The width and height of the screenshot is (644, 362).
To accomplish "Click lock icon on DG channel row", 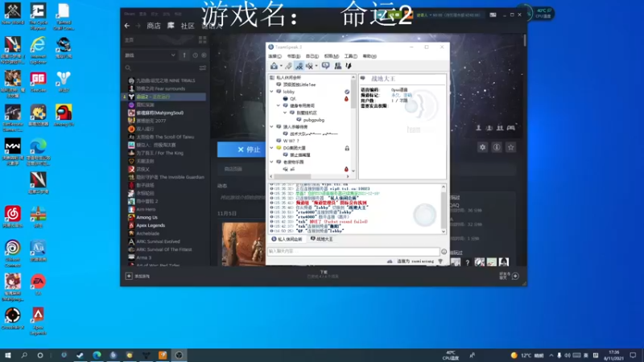I will tap(347, 148).
